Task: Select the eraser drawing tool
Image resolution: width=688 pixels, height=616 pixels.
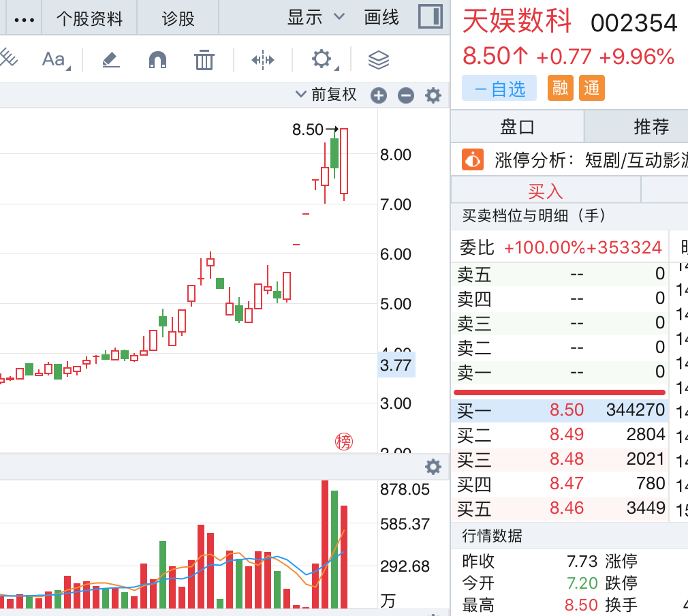Action: (x=110, y=60)
